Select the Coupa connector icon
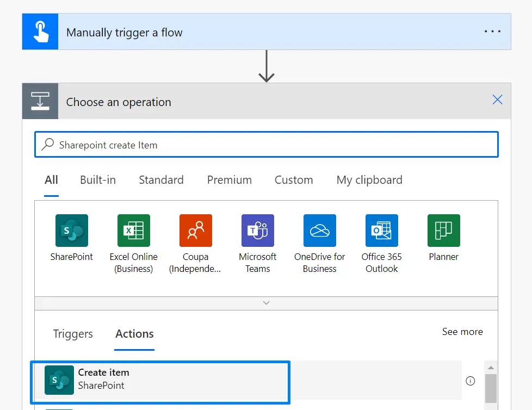 pyautogui.click(x=196, y=231)
